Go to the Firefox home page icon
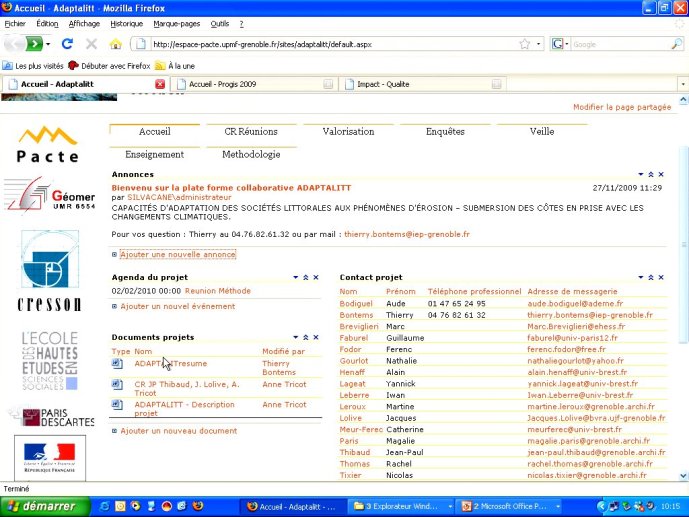Viewport: 689px width, 517px height. point(116,44)
